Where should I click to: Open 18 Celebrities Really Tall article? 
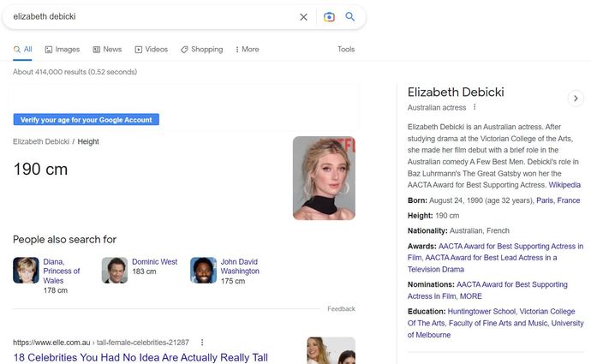[140, 357]
